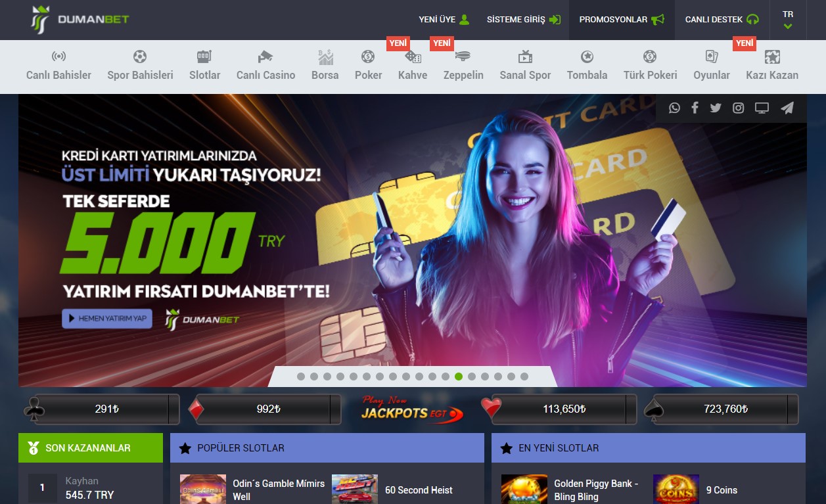826x504 pixels.
Task: Click the Play Now Jackpots EGT logo
Action: 412,409
